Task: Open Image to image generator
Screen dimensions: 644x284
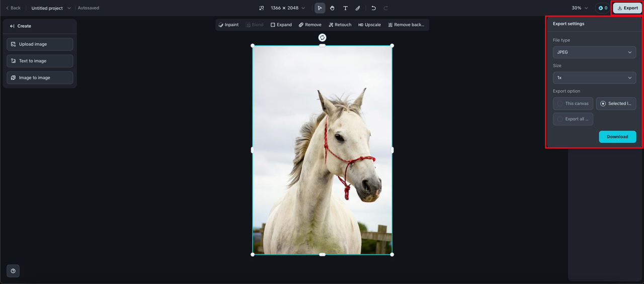Action: click(40, 78)
